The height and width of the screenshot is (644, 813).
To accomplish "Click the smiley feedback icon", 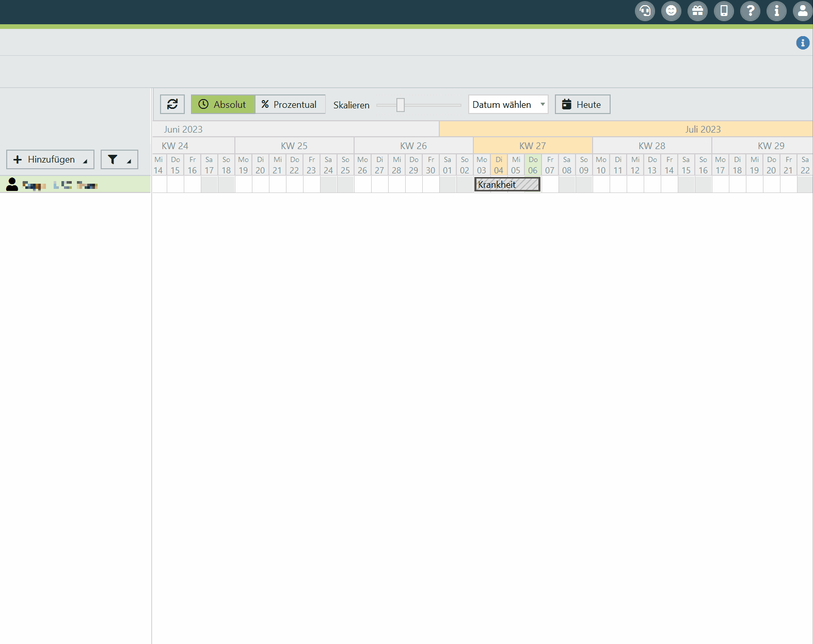I will click(x=671, y=11).
